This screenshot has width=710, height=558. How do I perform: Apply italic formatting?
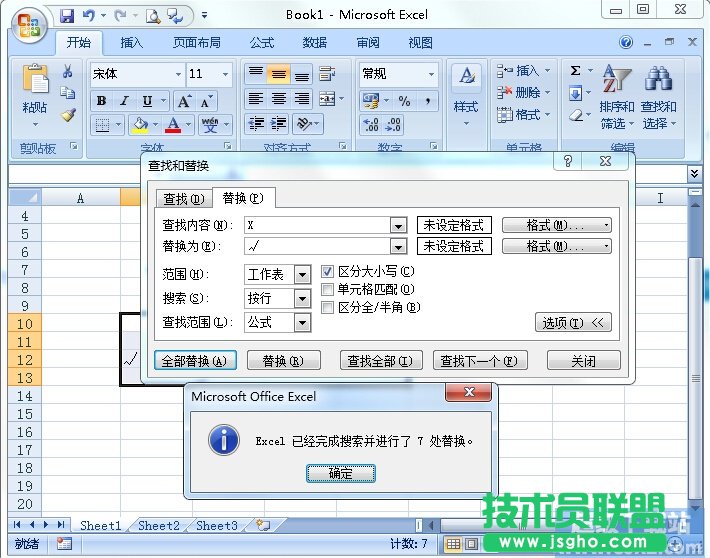tap(125, 101)
